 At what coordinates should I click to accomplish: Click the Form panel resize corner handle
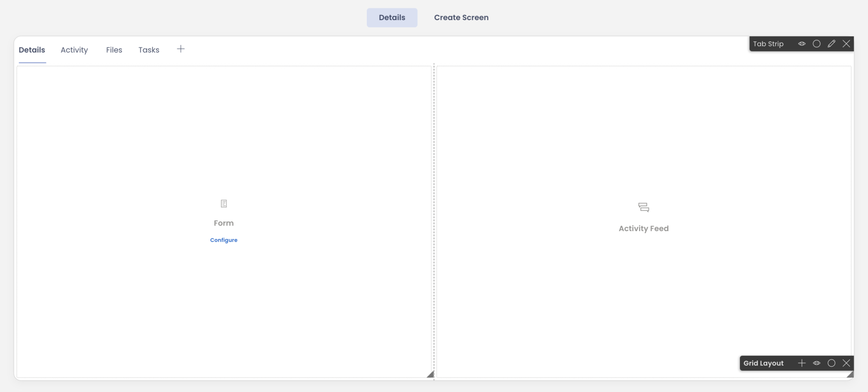430,374
